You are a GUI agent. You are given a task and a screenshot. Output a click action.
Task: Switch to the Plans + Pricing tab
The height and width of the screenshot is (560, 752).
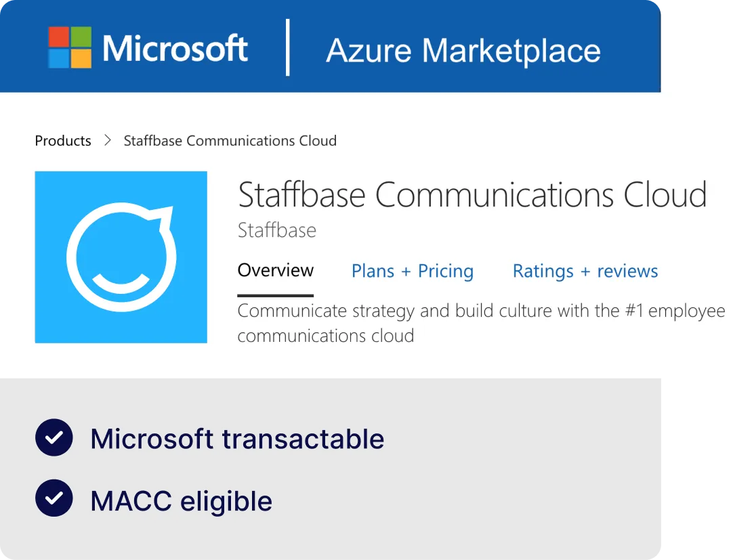tap(412, 271)
